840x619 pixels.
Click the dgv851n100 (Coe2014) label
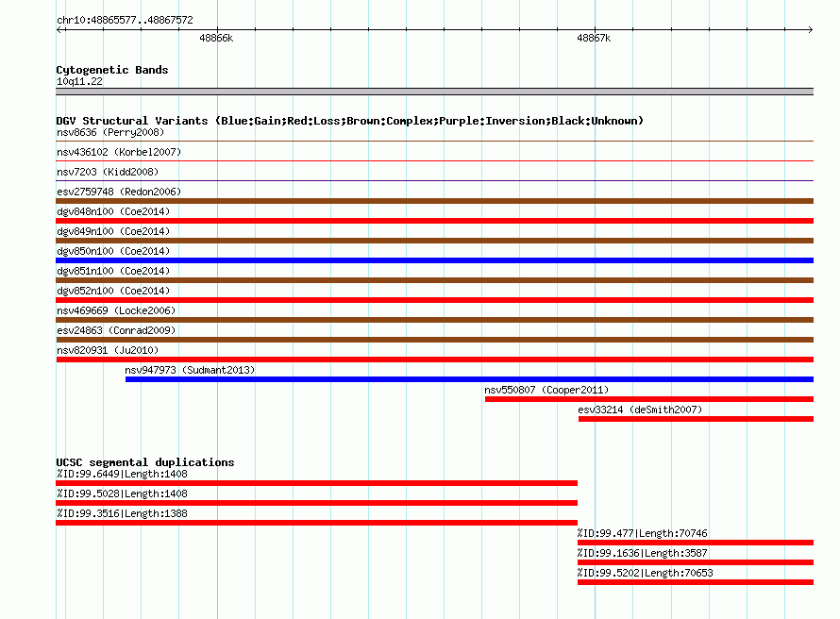click(x=113, y=271)
